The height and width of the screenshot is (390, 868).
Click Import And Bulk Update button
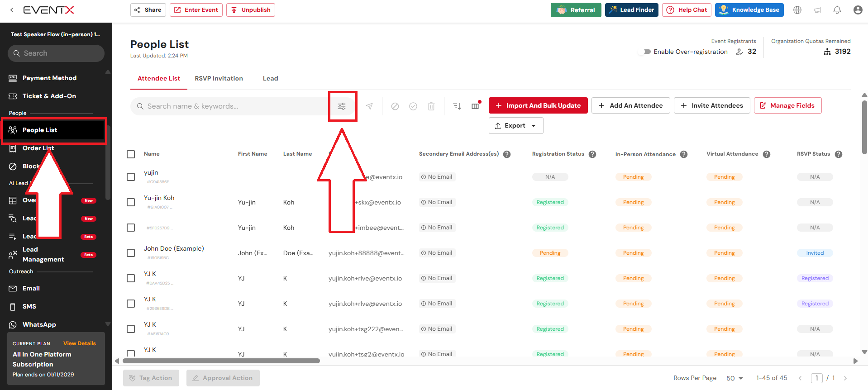[x=538, y=105]
